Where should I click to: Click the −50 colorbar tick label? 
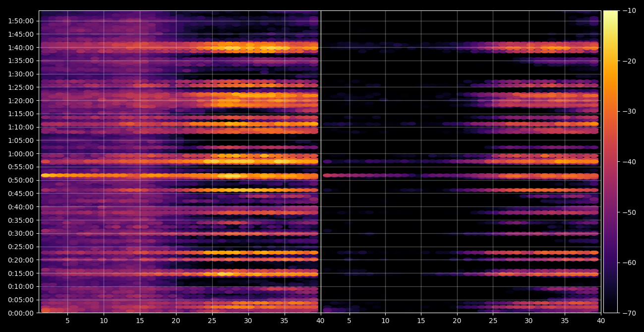point(629,212)
